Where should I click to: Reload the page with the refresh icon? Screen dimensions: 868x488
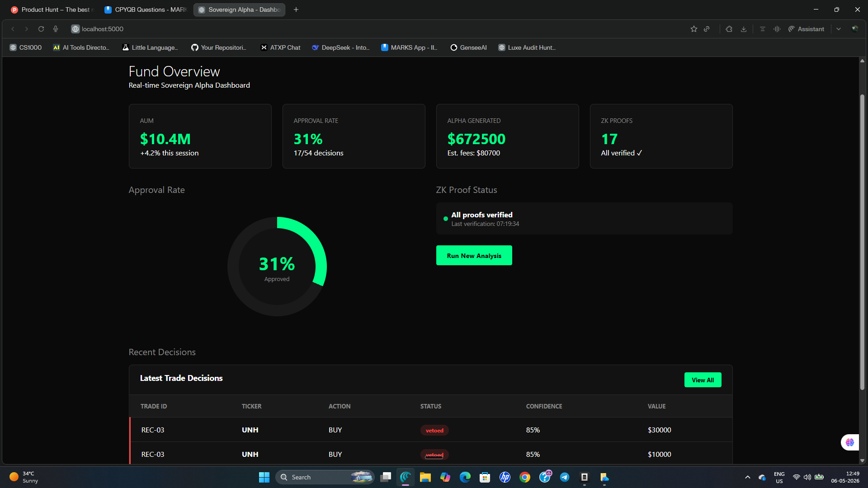click(41, 29)
